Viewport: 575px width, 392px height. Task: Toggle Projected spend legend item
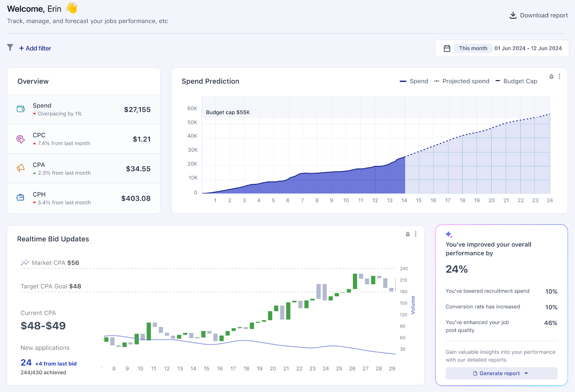pos(462,81)
